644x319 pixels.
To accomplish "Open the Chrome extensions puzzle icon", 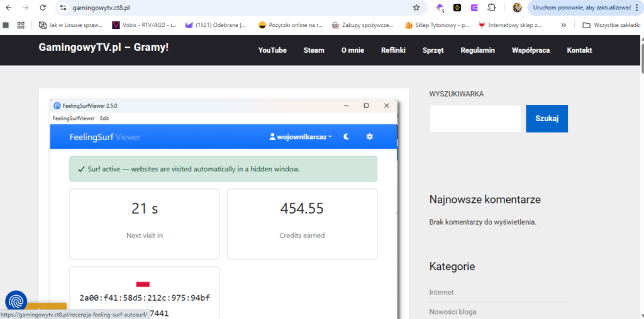I will pyautogui.click(x=492, y=8).
